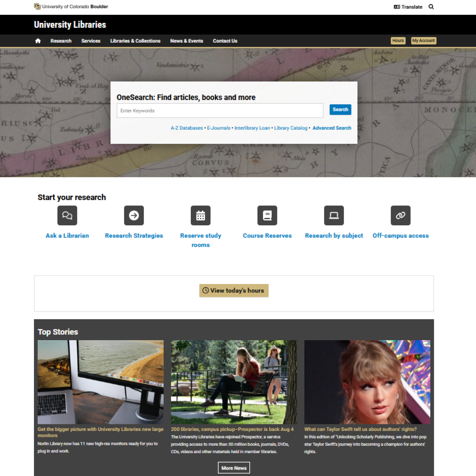Open site search with the magnifier icon

point(431,7)
